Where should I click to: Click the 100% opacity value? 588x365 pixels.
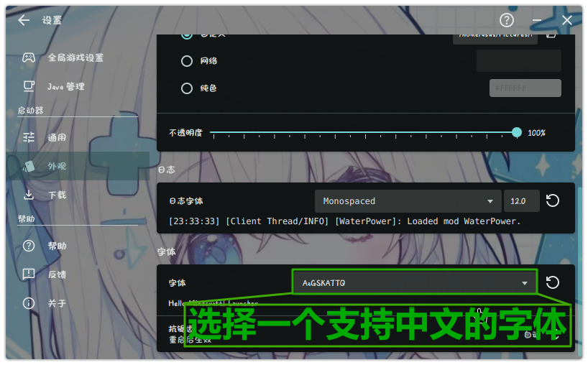[x=537, y=133]
